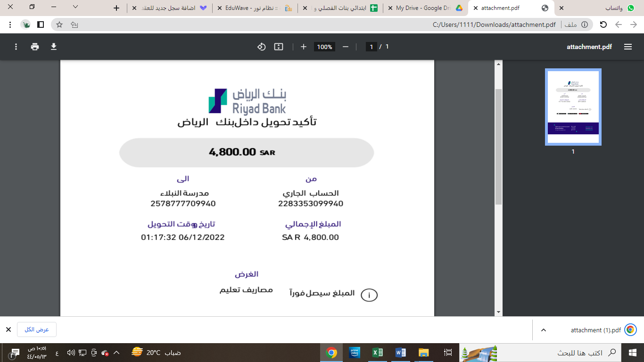Share this page from the address bar
The image size is (644, 362).
[x=74, y=25]
